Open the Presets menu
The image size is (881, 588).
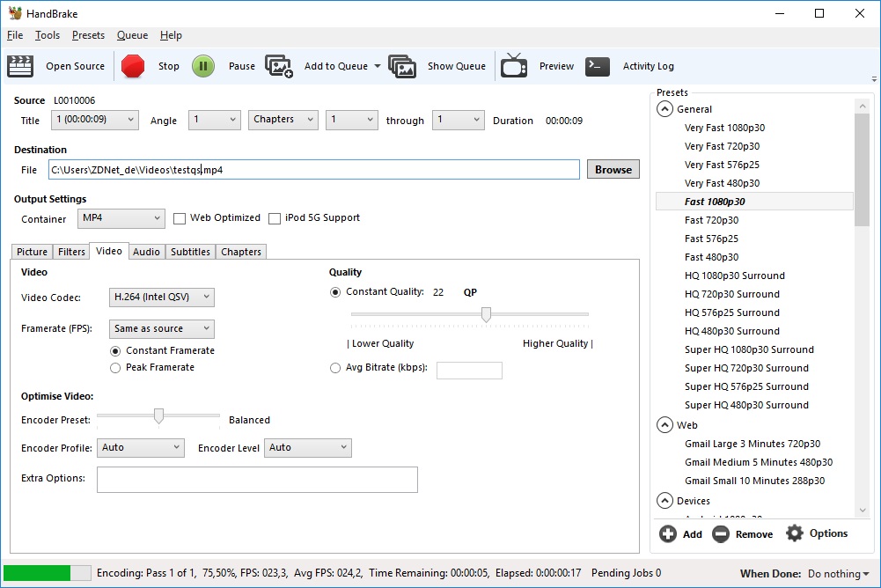[88, 35]
